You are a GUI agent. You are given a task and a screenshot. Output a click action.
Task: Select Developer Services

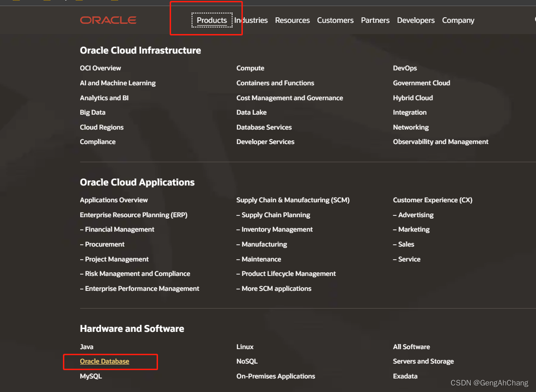tap(265, 142)
